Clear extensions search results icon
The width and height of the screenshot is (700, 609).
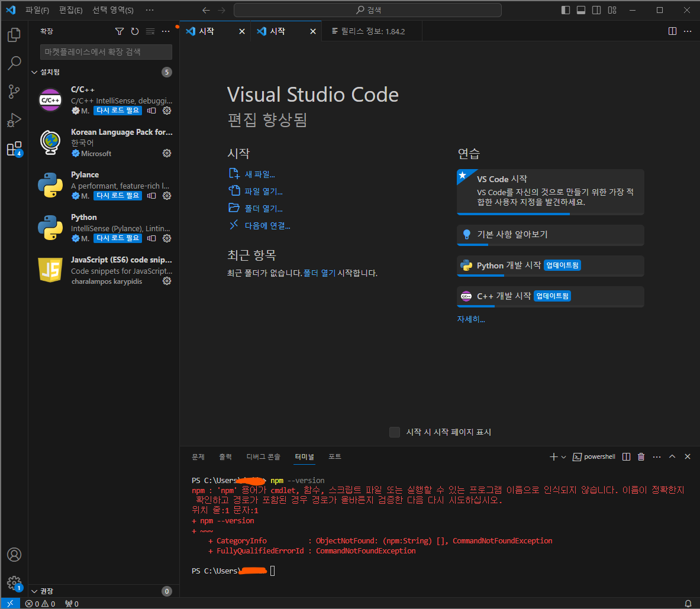point(150,31)
